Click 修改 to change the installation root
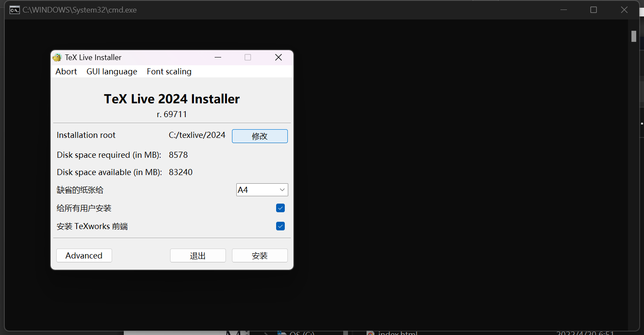The image size is (644, 335). pos(260,136)
